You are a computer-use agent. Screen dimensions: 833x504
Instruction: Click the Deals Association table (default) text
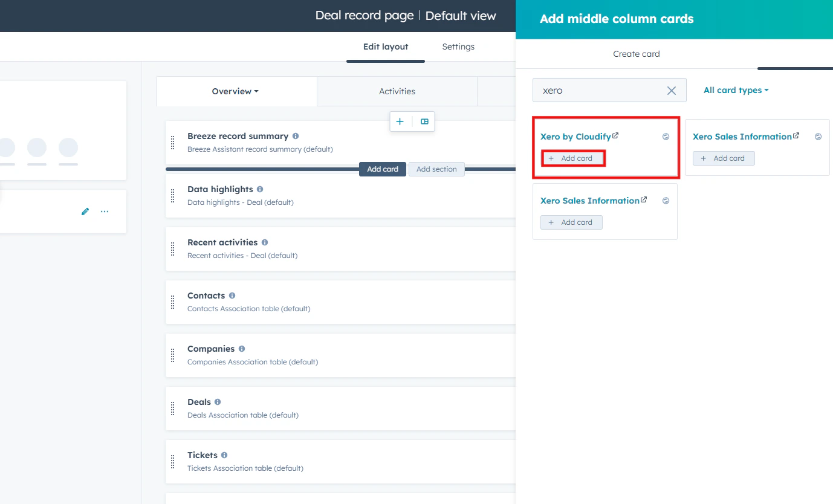click(x=243, y=415)
